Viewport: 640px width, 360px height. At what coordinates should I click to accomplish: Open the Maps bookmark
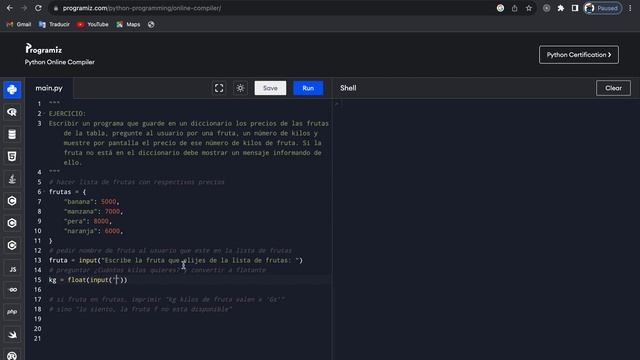(x=128, y=24)
